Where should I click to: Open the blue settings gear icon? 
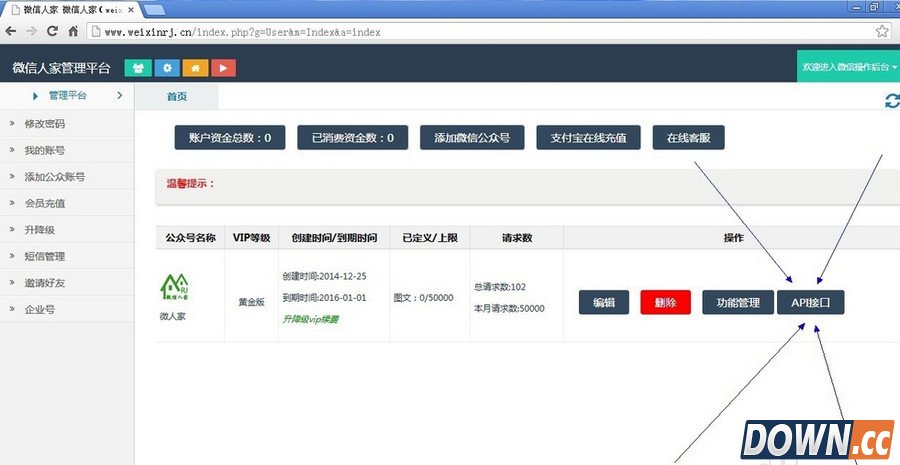[x=167, y=68]
